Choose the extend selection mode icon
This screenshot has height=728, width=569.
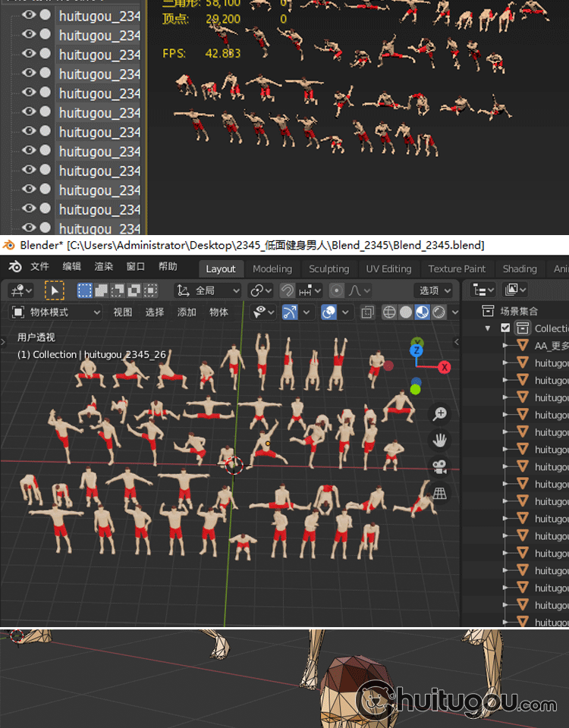click(101, 290)
